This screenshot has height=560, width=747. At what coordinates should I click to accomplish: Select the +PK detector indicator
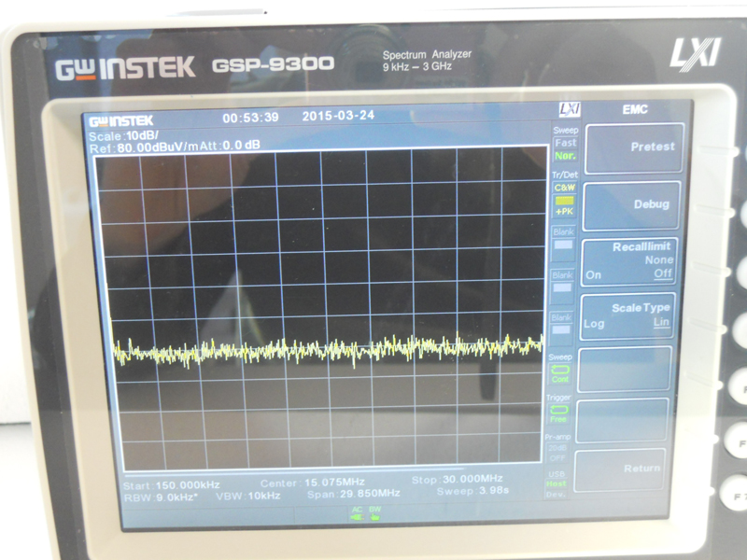coord(565,212)
